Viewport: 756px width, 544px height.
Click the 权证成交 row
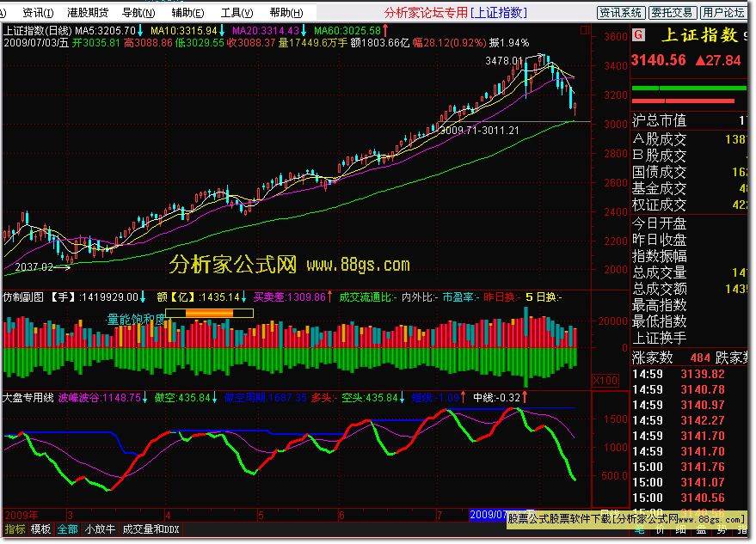point(690,205)
